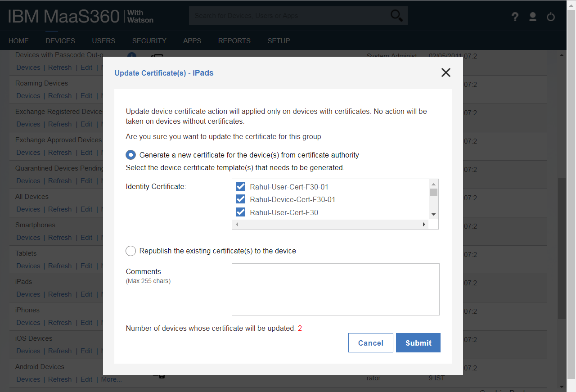Open the REPORTS menu

(234, 41)
